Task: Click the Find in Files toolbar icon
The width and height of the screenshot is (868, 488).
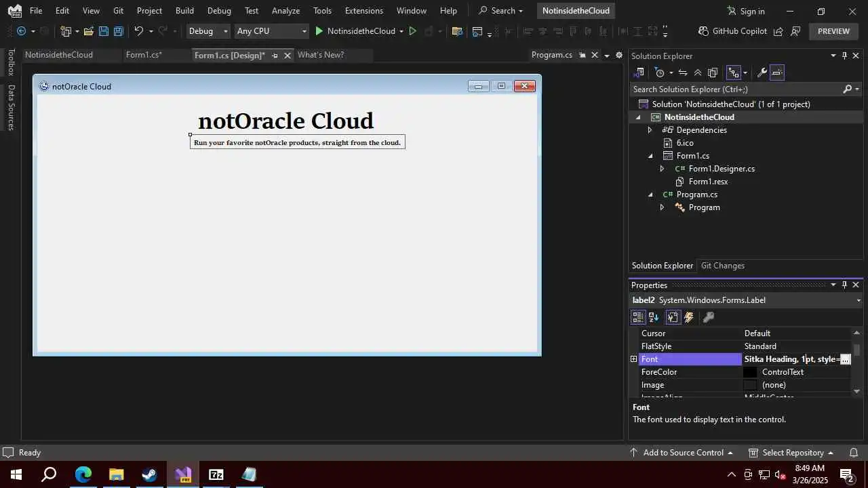Action: pos(457,31)
